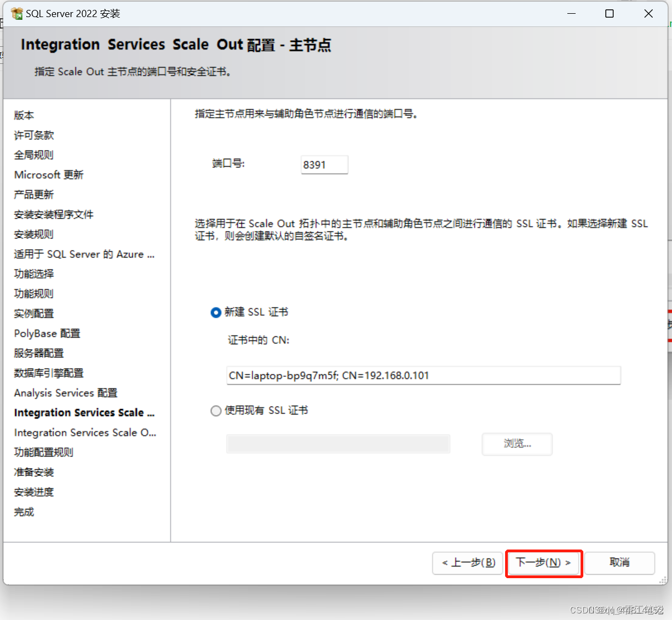Click the 证书中的 CN label
Image resolution: width=672 pixels, height=620 pixels.
pos(259,340)
